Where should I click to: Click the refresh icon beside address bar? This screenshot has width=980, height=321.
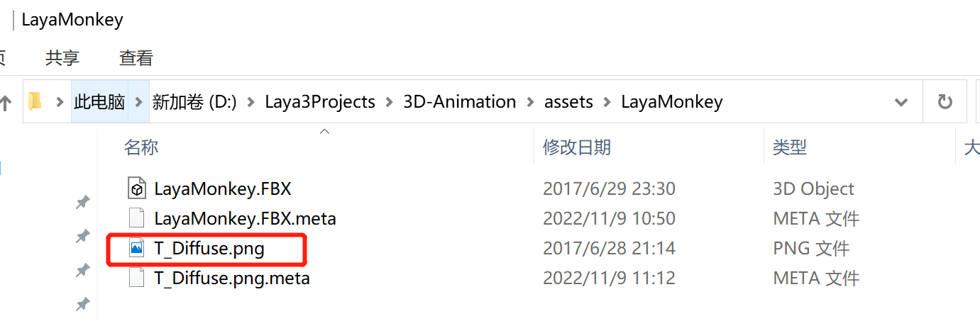pos(945,102)
